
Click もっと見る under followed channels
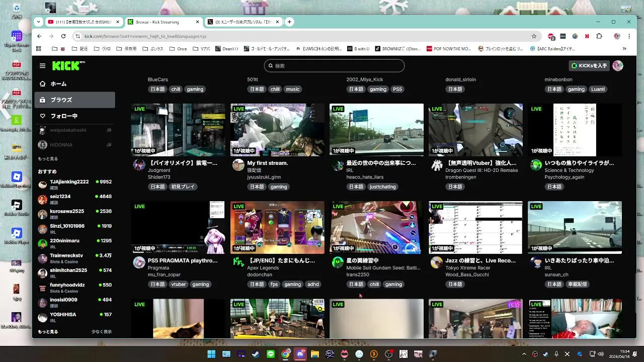click(x=48, y=159)
